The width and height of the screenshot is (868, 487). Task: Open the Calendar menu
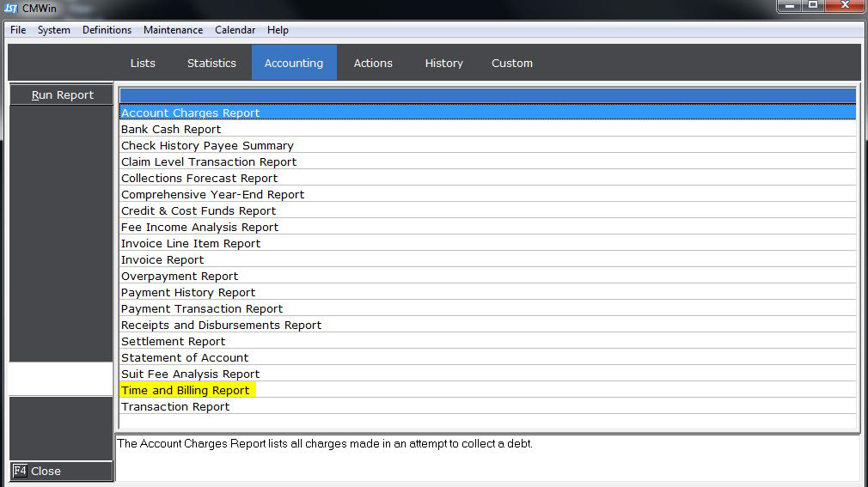tap(235, 30)
